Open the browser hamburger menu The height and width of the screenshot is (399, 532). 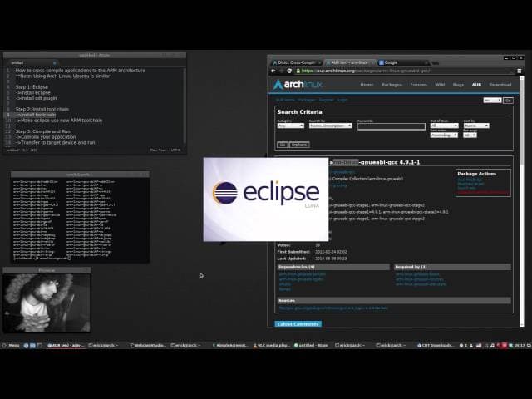click(519, 71)
